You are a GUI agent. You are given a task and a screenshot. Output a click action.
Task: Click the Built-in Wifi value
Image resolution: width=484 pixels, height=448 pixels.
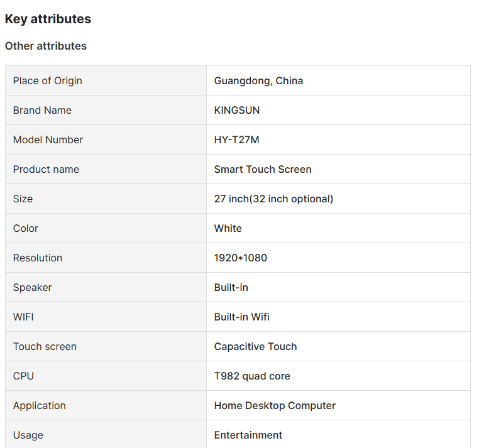(242, 317)
